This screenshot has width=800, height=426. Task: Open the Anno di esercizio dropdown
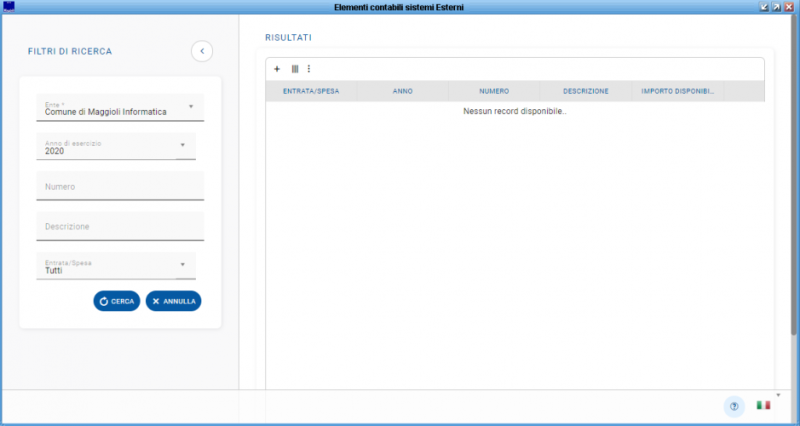[116, 146]
